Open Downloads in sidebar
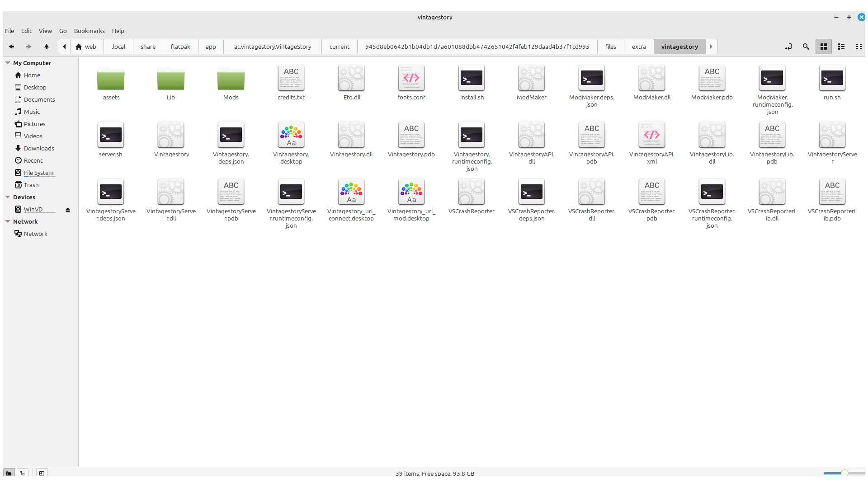The height and width of the screenshot is (488, 868). [x=39, y=148]
